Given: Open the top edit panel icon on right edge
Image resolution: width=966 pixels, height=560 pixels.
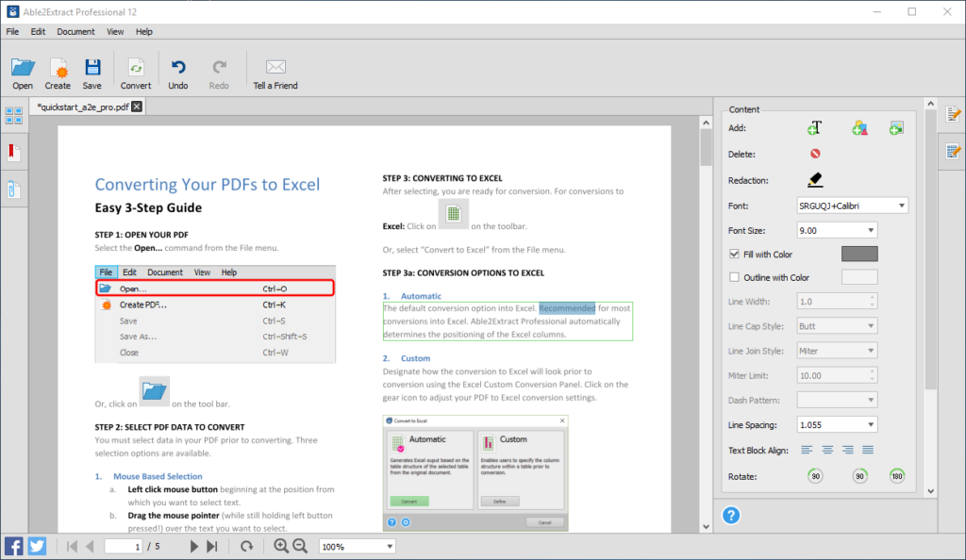Looking at the screenshot, I should tap(953, 114).
